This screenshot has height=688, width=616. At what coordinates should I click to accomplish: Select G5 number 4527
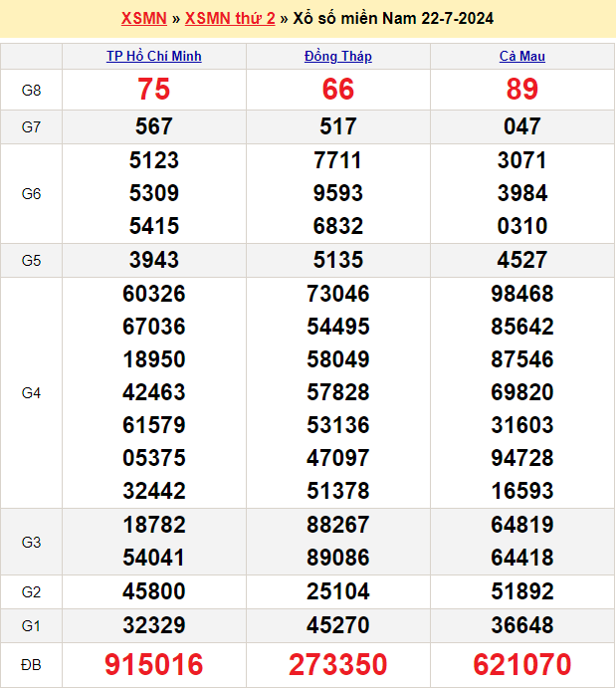522,260
